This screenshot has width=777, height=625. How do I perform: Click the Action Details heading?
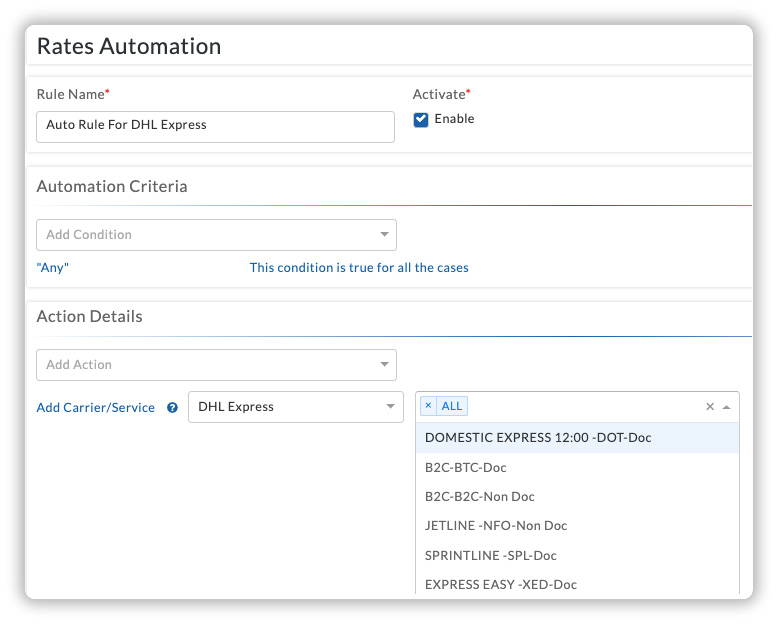click(x=90, y=316)
